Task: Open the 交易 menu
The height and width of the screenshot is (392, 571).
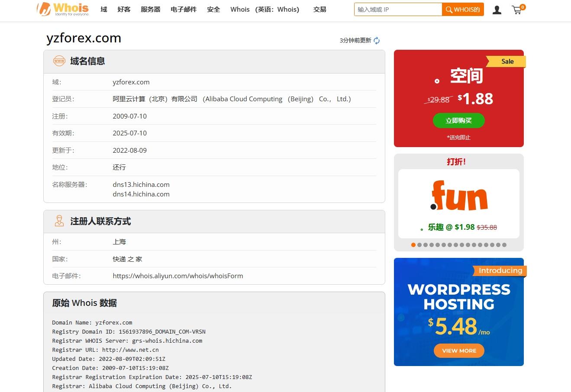Action: (x=319, y=9)
